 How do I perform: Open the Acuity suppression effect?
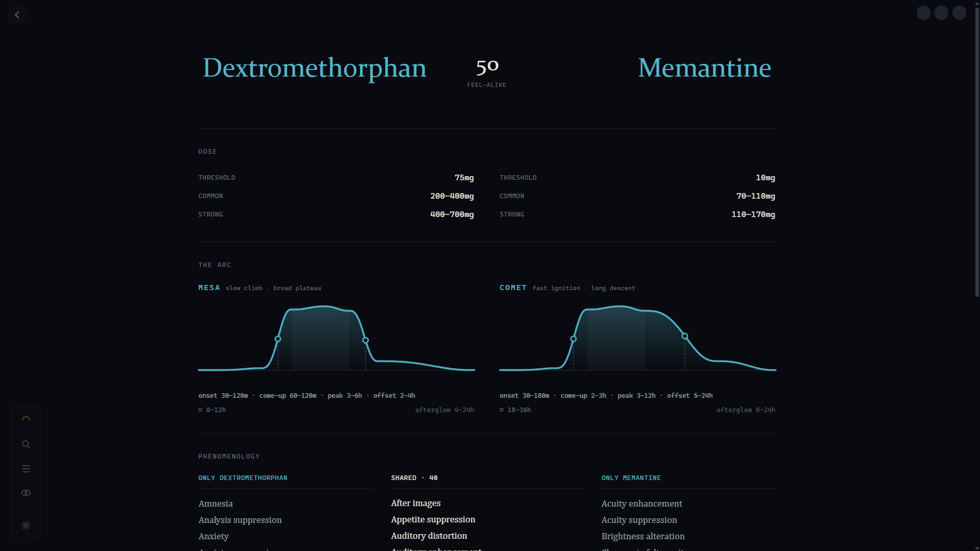(639, 520)
